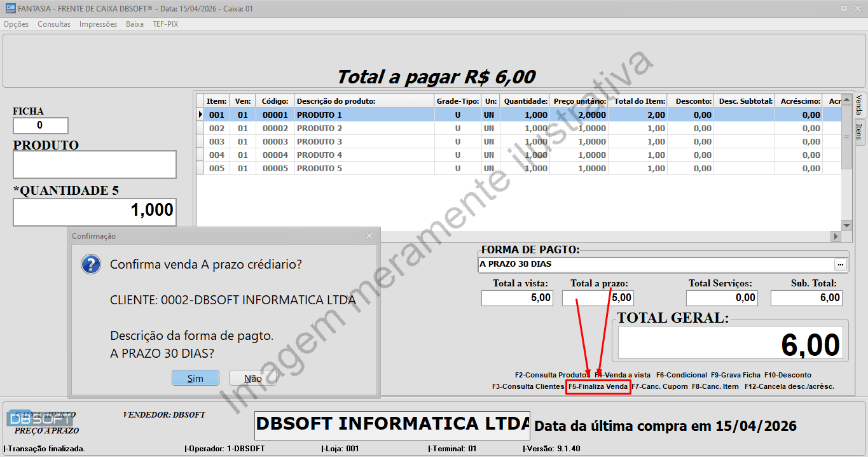Screen dimensions: 868x457
Task: Click the question mark icon in the Confirmação dialog
Action: tap(91, 264)
